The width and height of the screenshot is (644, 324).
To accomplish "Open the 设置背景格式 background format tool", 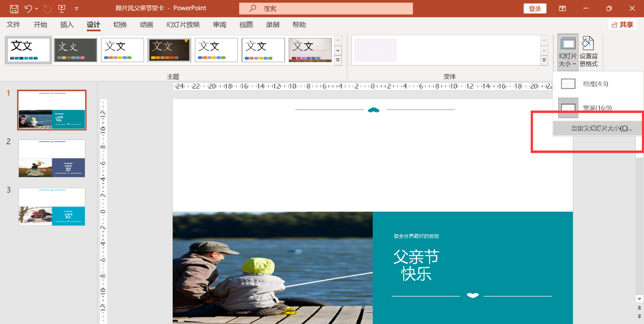I will tap(588, 52).
